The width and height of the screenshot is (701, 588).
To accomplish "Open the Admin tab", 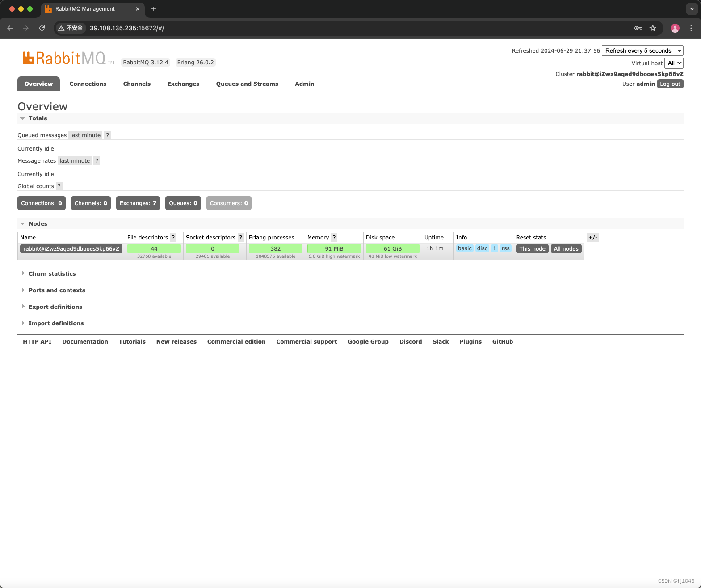I will tap(305, 84).
